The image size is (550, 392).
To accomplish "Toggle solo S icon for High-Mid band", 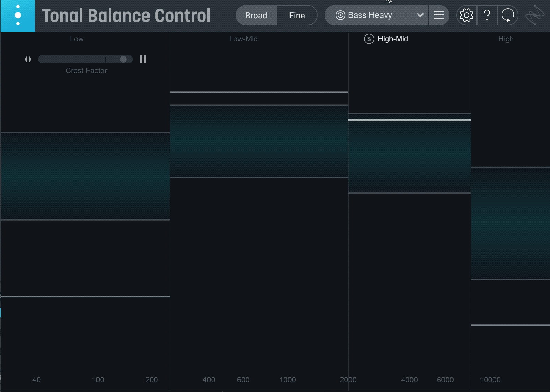I will 369,39.
